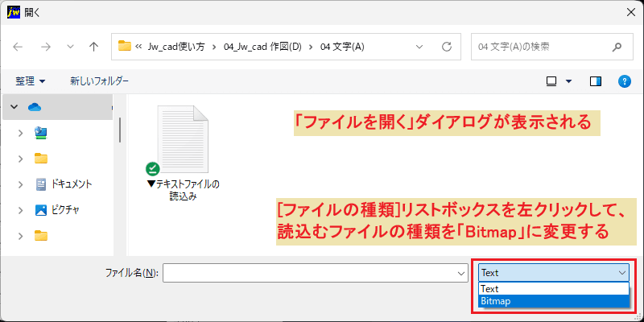Screen dimensions: 644x322
Task: Click the Back navigation arrow
Action: [18, 47]
